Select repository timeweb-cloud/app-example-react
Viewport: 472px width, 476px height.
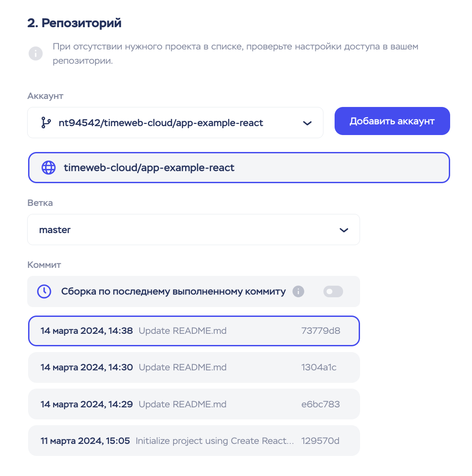click(x=239, y=168)
